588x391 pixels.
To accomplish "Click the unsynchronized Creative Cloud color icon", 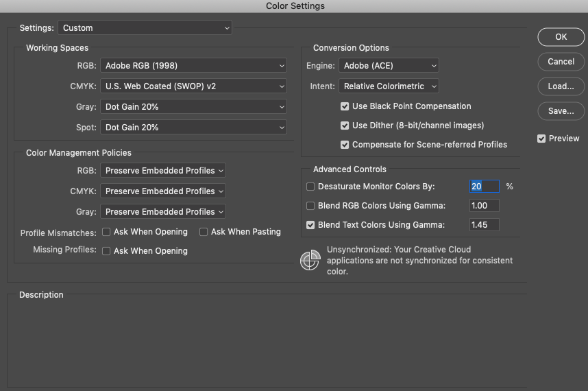I will (x=310, y=261).
